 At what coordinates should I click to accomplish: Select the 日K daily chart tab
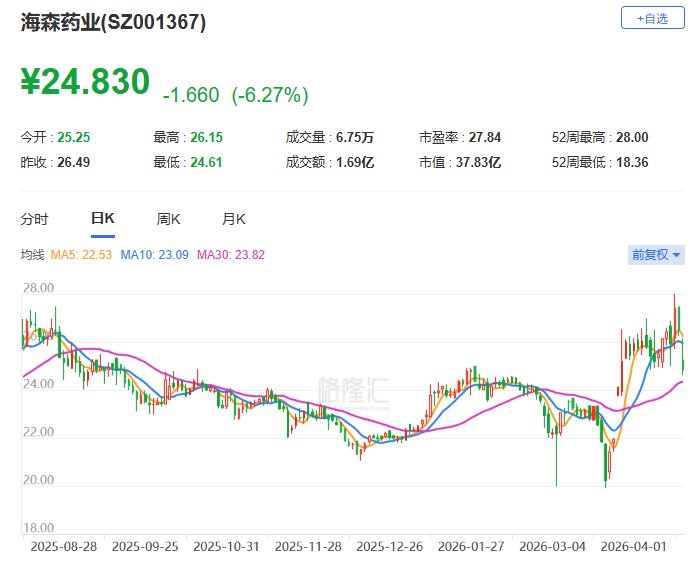point(103,218)
